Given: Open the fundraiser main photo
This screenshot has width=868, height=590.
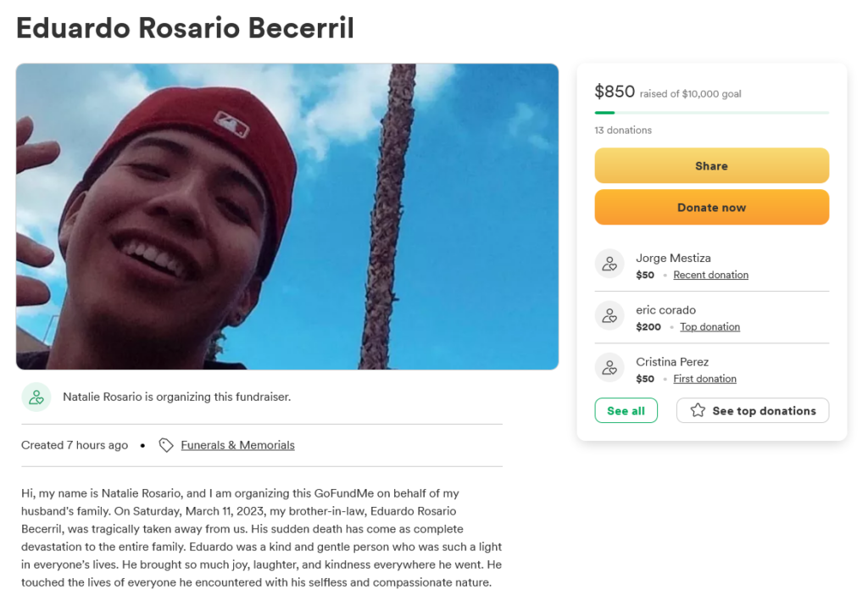Looking at the screenshot, I should click(x=287, y=216).
